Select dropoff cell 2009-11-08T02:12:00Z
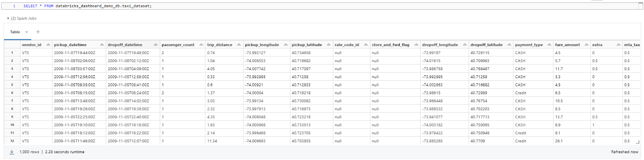Image resolution: width=644 pixels, height=160 pixels. 133,61
